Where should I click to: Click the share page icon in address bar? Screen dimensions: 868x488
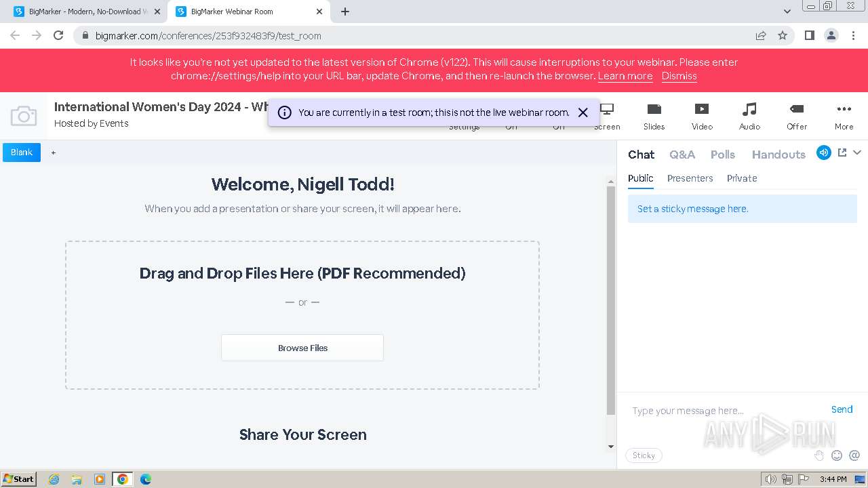pos(761,35)
